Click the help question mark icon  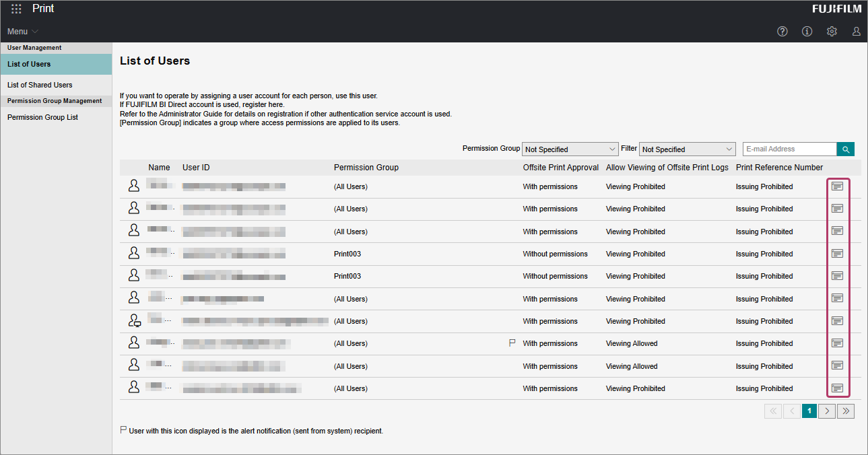782,32
